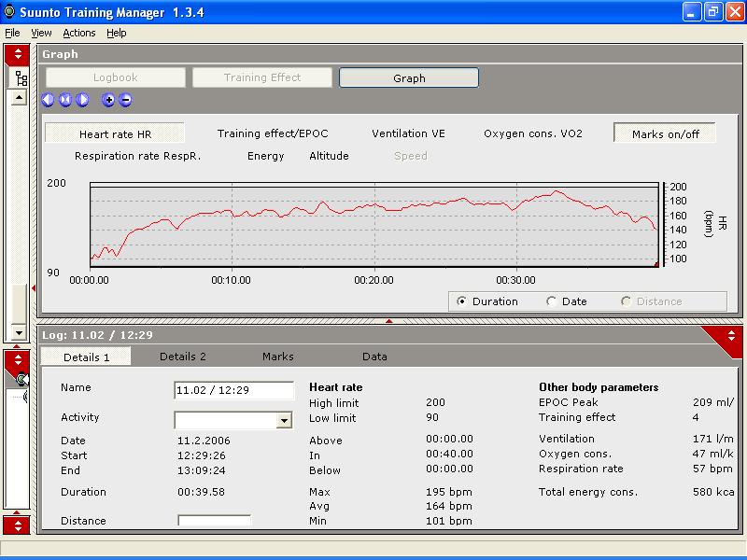Click the scroll graph left arrow icon

point(49,100)
